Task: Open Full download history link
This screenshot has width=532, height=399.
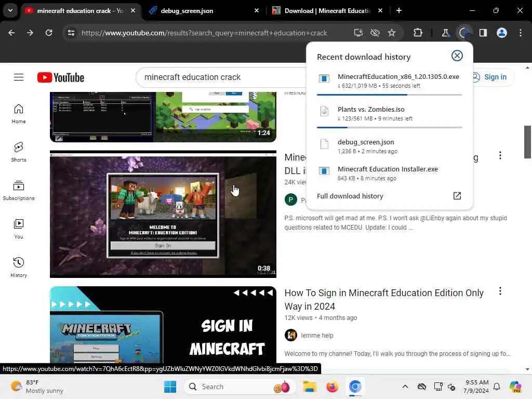Action: coord(350,196)
